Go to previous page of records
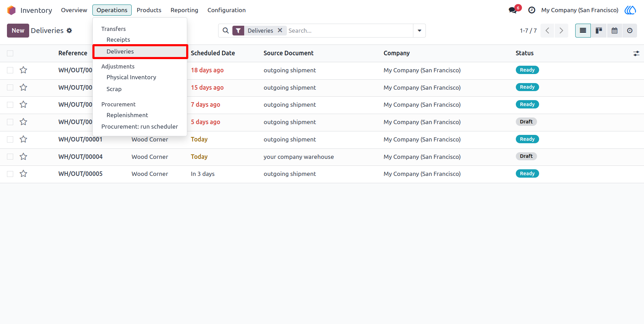Viewport: 644px width, 324px height. click(547, 31)
